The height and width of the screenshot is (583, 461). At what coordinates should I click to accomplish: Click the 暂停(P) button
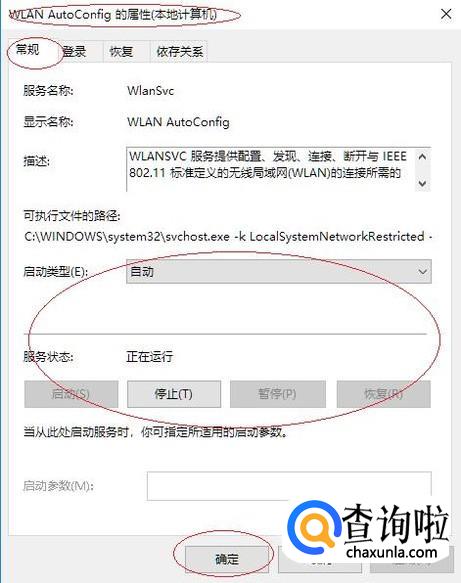click(x=278, y=394)
